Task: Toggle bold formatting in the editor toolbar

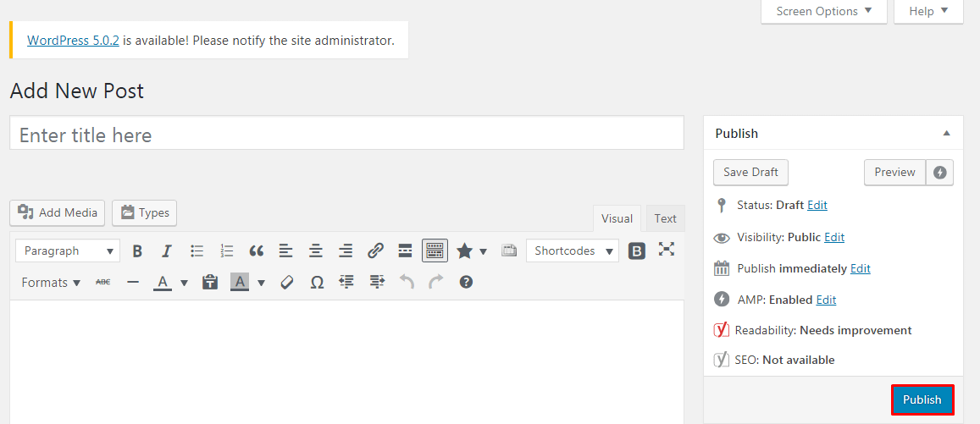Action: coord(137,251)
